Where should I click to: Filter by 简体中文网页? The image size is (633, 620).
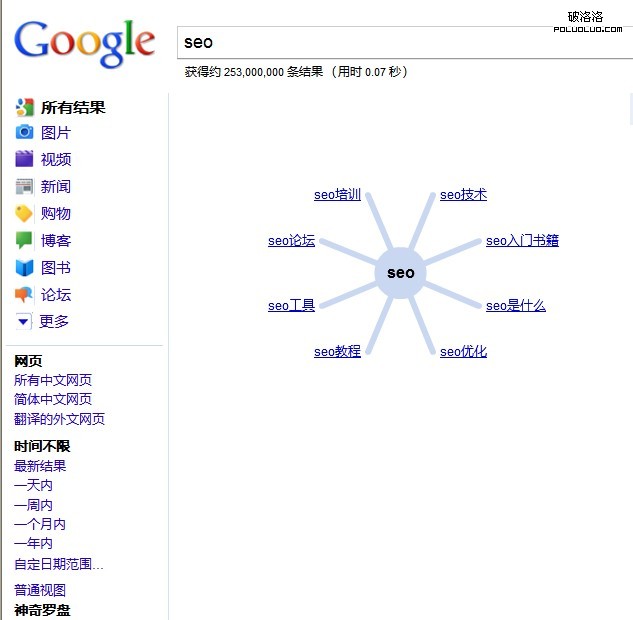click(x=53, y=399)
